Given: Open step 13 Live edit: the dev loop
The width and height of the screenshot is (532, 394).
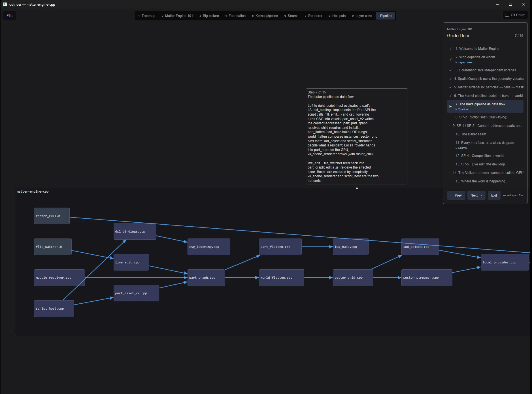Looking at the screenshot, I should [x=485, y=164].
